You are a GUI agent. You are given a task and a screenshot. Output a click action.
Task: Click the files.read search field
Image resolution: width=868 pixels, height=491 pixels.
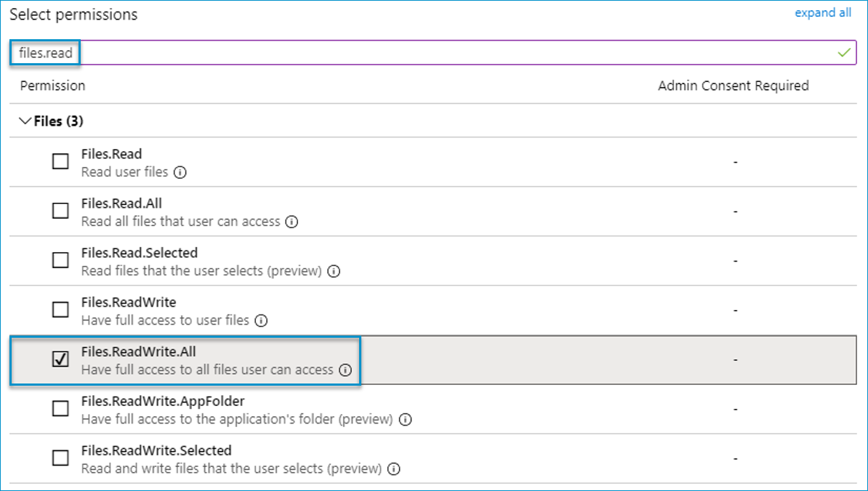click(436, 53)
